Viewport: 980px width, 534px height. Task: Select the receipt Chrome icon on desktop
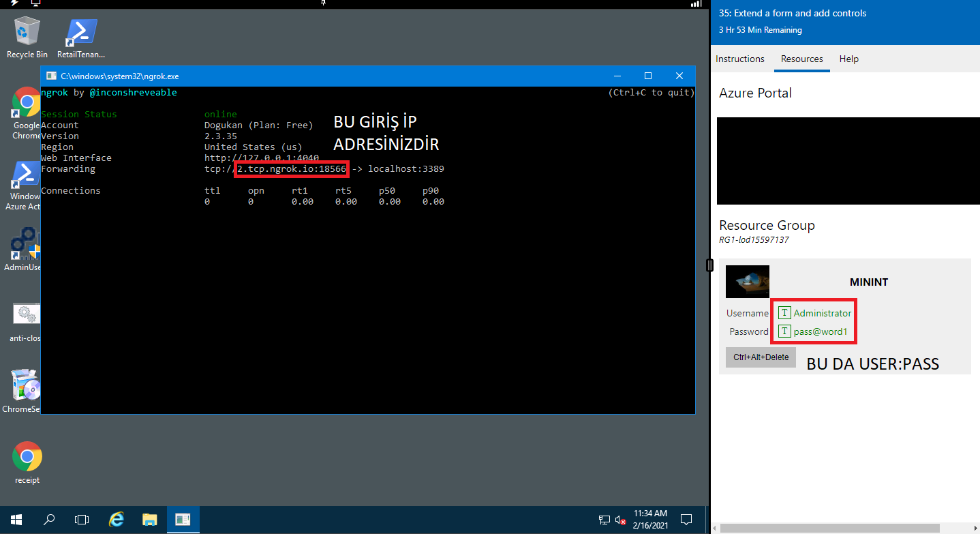[x=27, y=462]
